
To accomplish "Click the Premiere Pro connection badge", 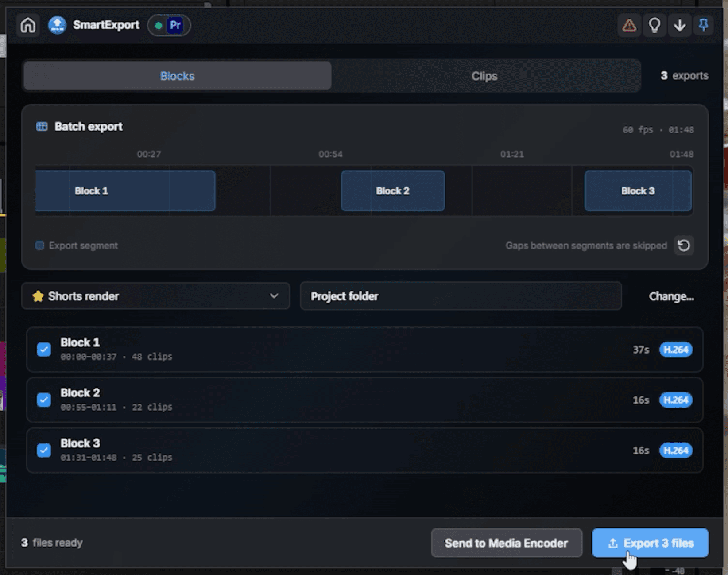I will pyautogui.click(x=169, y=25).
